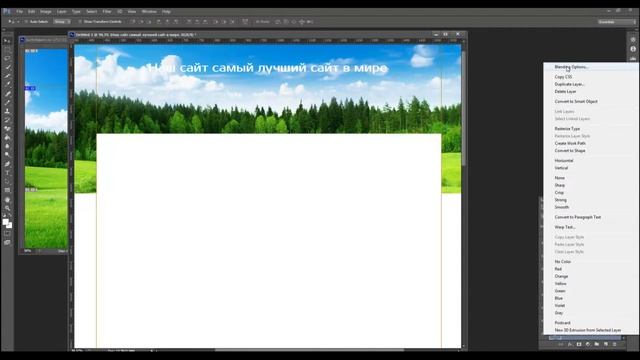
Task: Click the foreground color swatch
Action: (5, 222)
